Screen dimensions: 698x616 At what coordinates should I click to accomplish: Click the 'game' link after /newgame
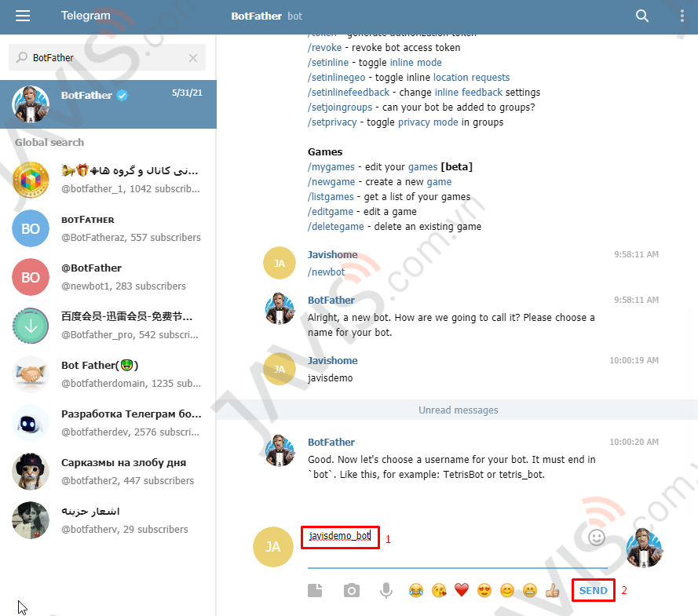click(x=439, y=182)
